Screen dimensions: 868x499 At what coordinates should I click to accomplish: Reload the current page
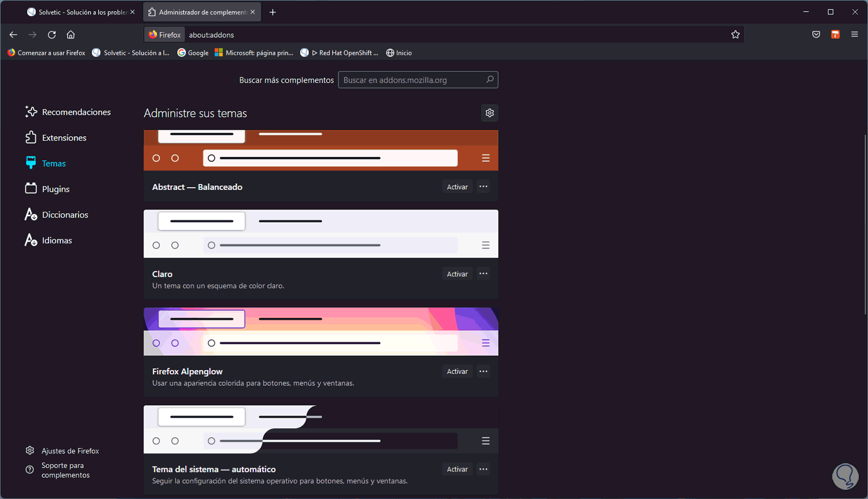click(x=52, y=35)
